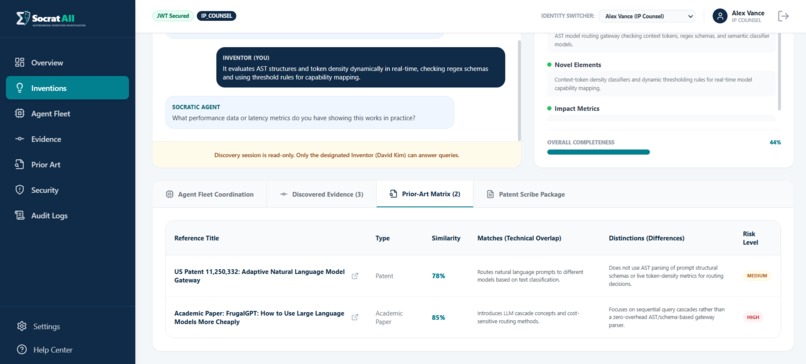
Task: Click the 85% similarity value
Action: pos(438,318)
